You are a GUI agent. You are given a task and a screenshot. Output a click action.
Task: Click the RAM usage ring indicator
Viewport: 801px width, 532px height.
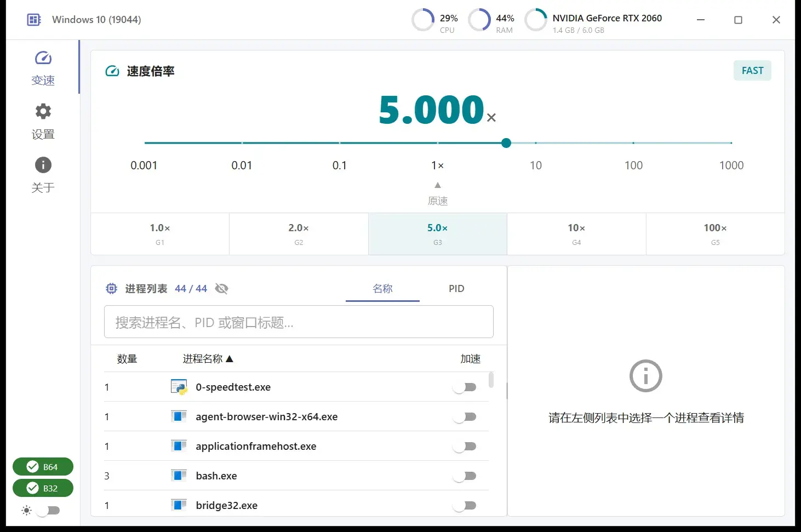pos(479,20)
